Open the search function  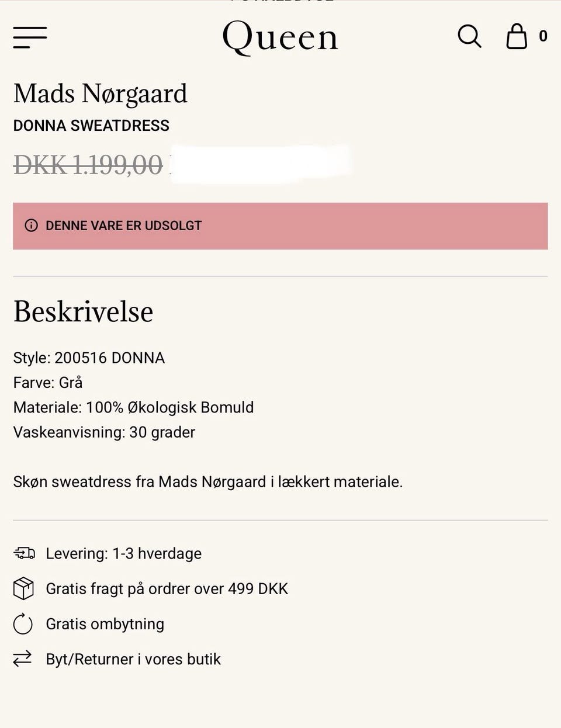(469, 36)
